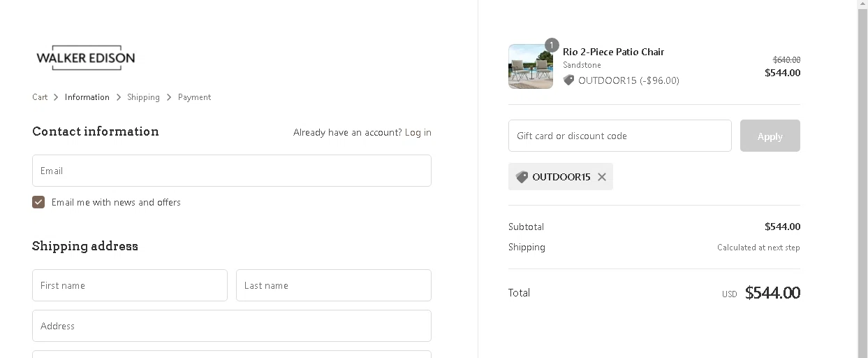Screen dimensions: 868x358
Task: Go to Cart breadcrumb
Action: point(40,97)
